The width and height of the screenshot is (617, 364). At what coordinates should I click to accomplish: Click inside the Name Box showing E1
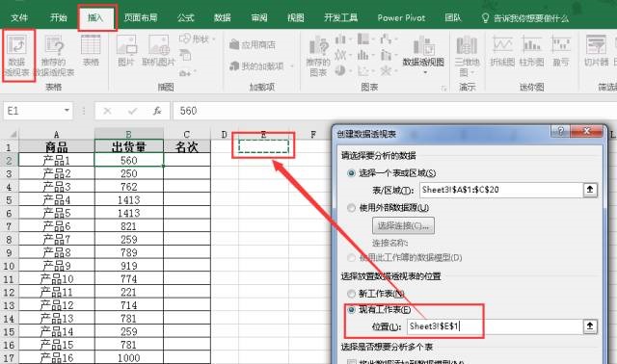coord(33,111)
